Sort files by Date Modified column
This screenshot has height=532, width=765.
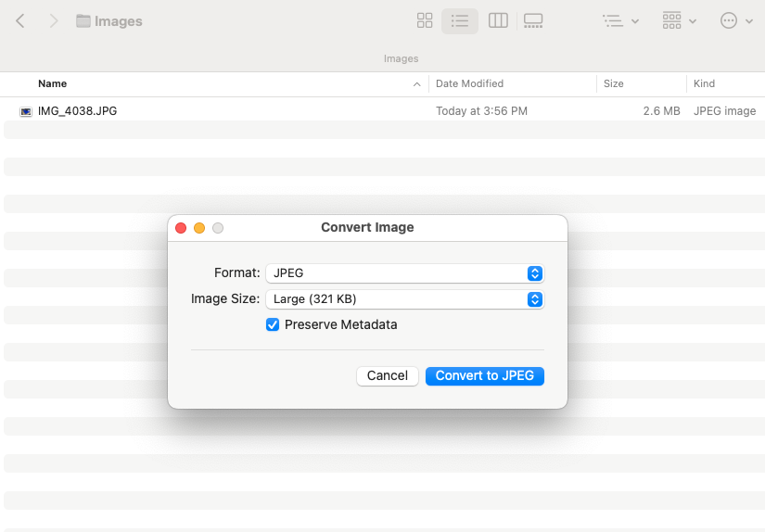point(469,83)
